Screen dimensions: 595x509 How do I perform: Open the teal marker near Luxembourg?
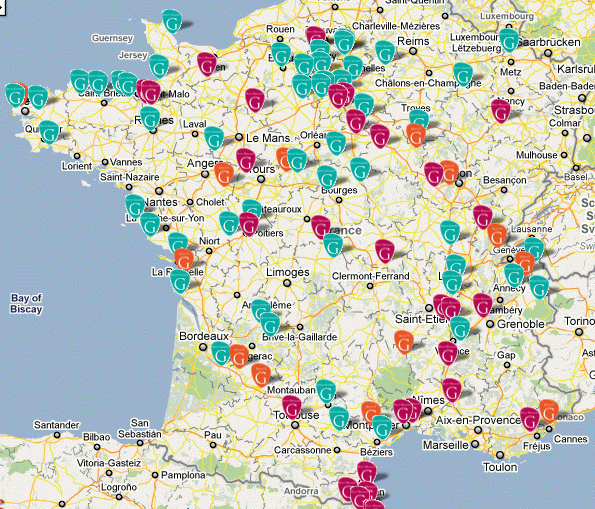coord(509,40)
